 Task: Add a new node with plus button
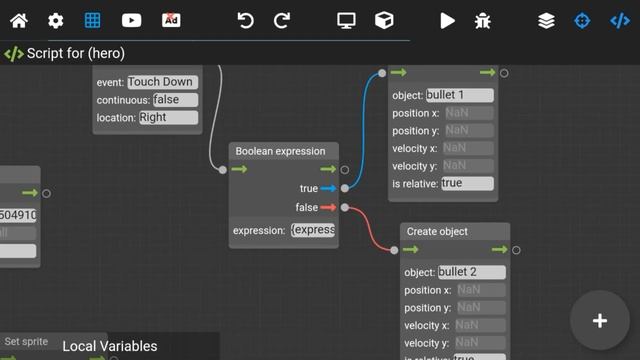coord(600,320)
